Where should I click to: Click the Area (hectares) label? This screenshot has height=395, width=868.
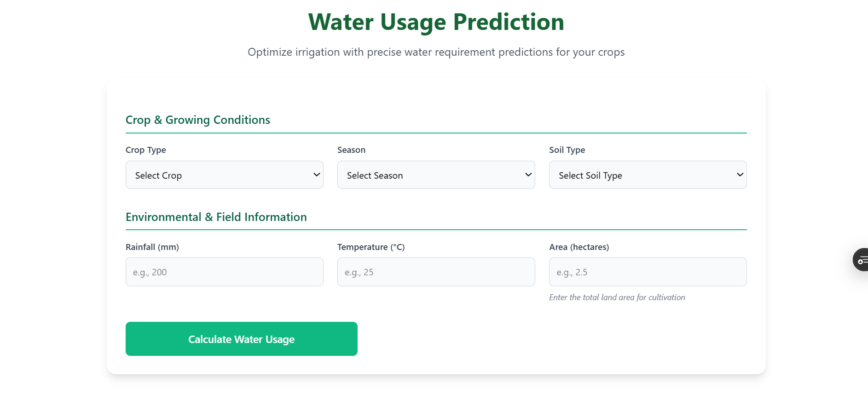(x=579, y=247)
